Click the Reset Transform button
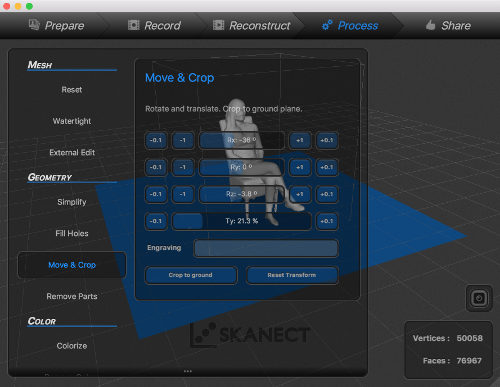This screenshot has width=500, height=387. 292,275
